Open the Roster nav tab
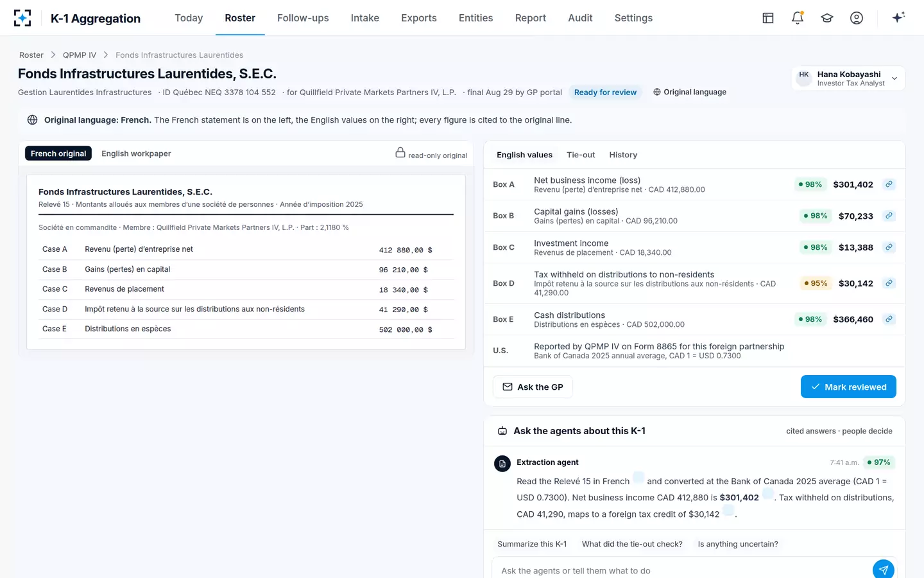The height and width of the screenshot is (578, 924). [240, 18]
